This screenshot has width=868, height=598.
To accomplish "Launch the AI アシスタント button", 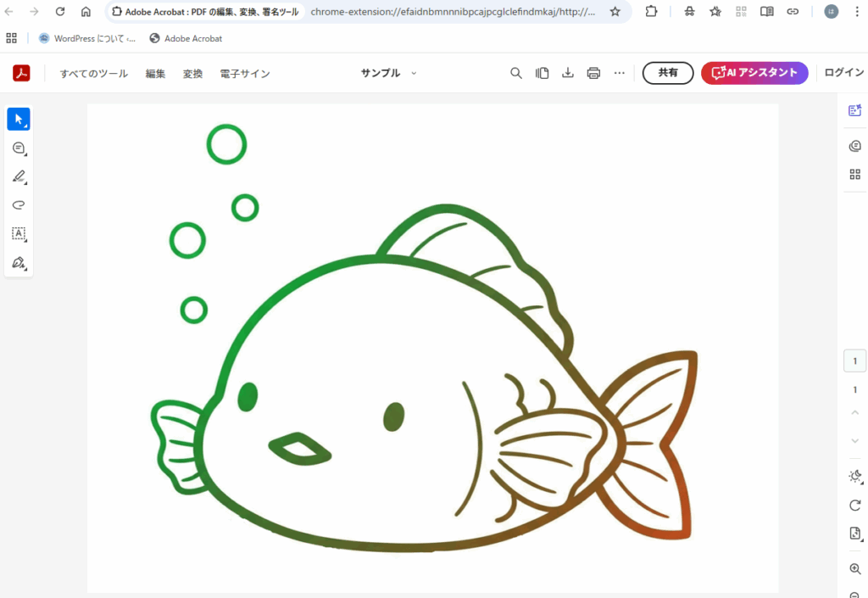I will click(x=754, y=73).
